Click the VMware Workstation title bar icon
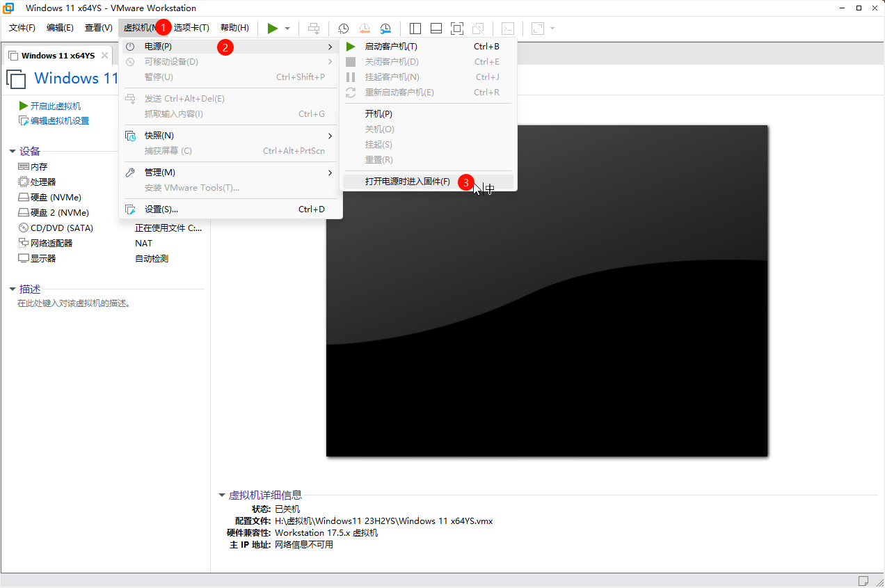Screen dimensions: 885x588 [x=9, y=8]
